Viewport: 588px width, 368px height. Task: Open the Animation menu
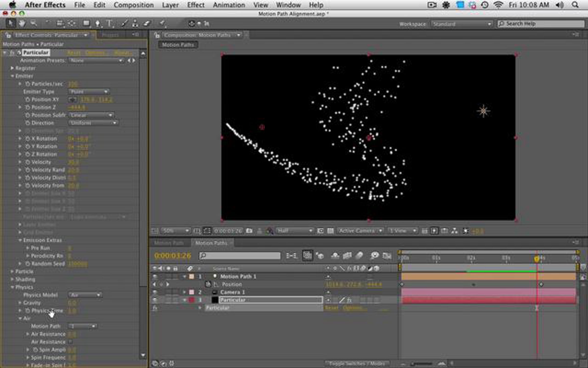[x=229, y=5]
